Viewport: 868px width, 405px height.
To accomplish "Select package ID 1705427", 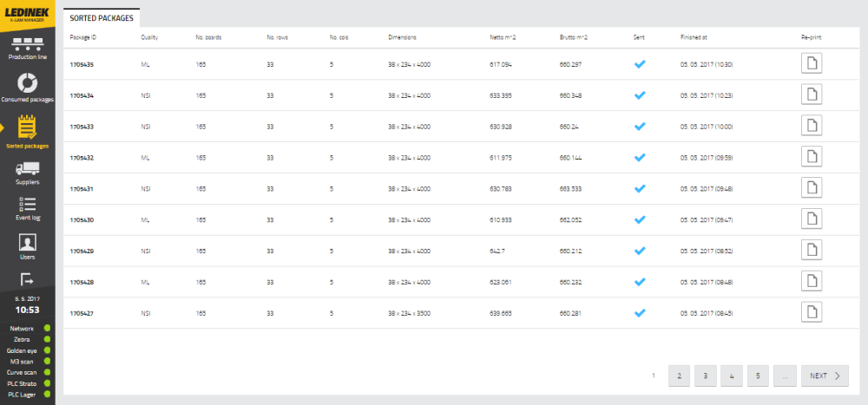I will pos(82,312).
